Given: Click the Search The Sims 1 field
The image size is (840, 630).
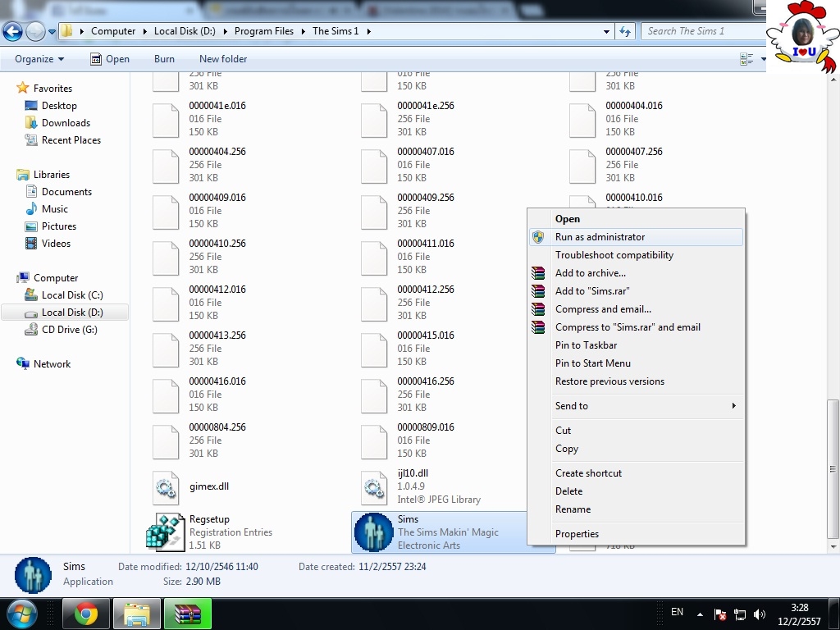Looking at the screenshot, I should pyautogui.click(x=703, y=31).
